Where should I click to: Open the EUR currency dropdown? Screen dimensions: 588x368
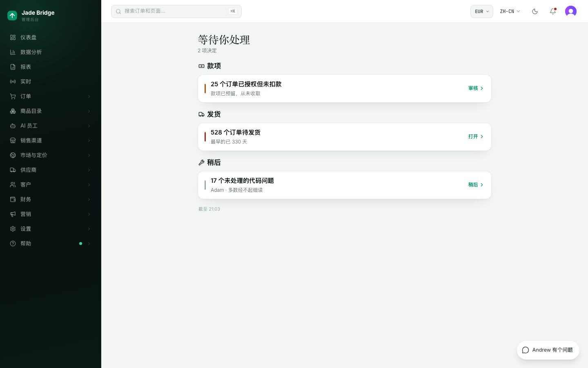(482, 11)
